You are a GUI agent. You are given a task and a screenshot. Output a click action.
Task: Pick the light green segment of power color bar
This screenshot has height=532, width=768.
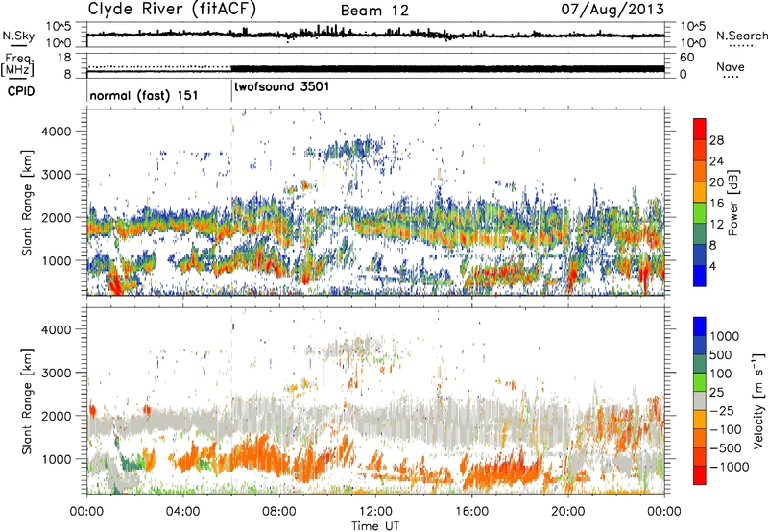(x=700, y=213)
